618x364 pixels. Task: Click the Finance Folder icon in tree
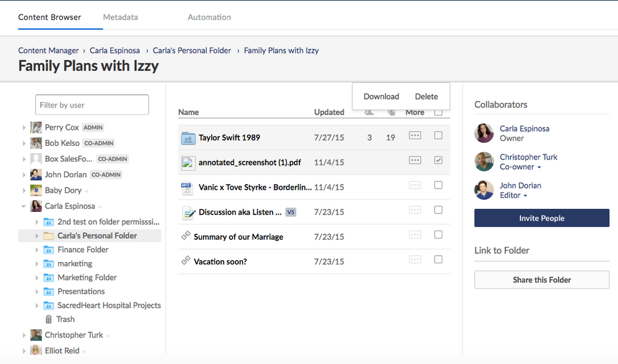click(49, 250)
